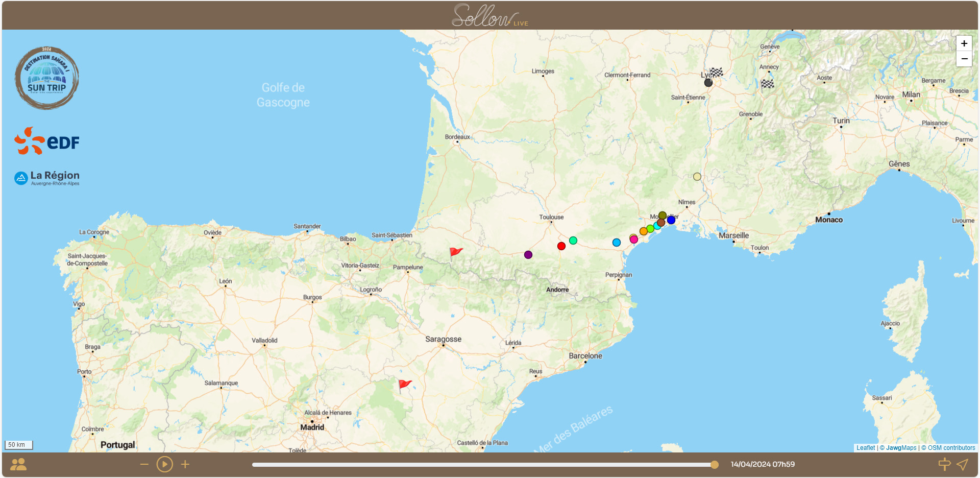Select the dark blue rider marker near Montpellier
Screen dimensions: 980x478
[x=671, y=220]
